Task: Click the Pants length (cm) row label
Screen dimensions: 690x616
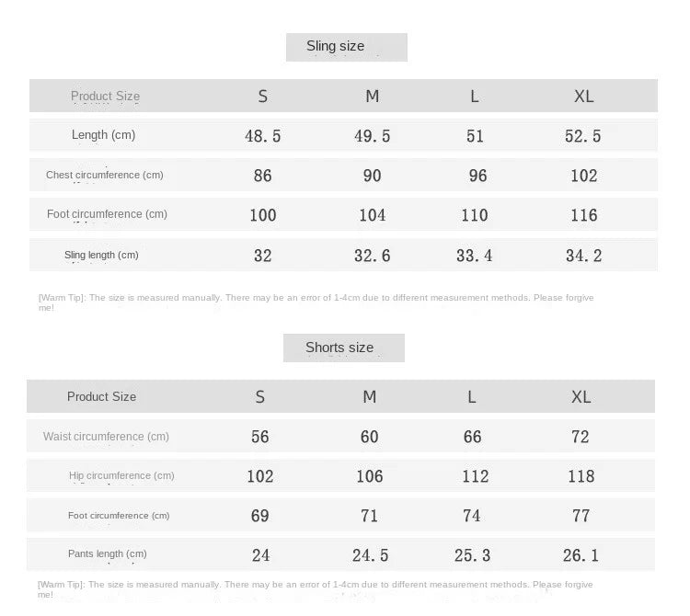Action: click(x=108, y=554)
